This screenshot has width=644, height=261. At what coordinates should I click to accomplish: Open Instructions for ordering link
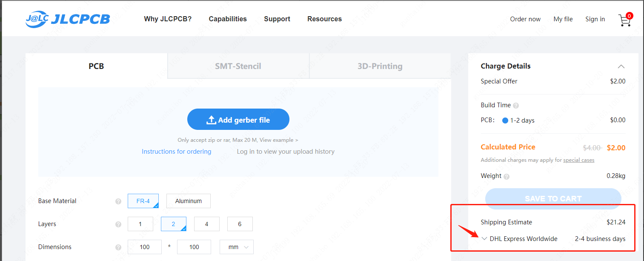point(176,152)
